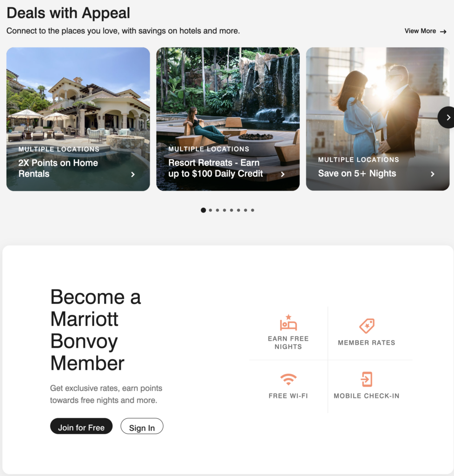Screen dimensions: 454x476
Task: Click the Sign In button
Action: (142, 426)
